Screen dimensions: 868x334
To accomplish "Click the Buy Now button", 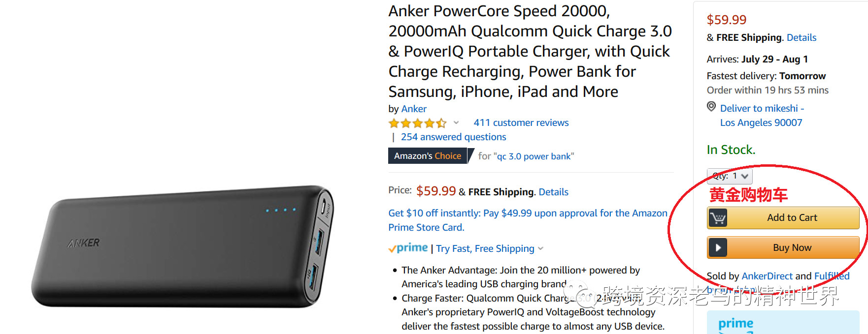I will (x=783, y=247).
